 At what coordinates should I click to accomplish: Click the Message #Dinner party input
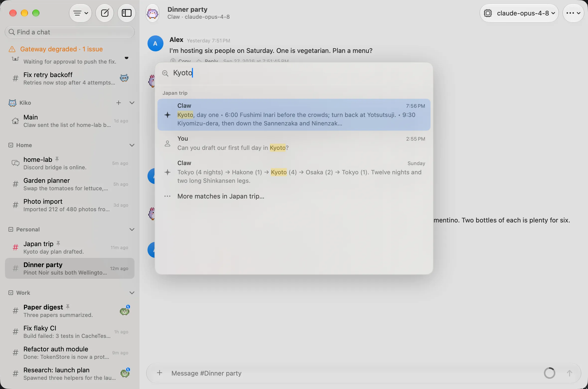click(x=354, y=373)
